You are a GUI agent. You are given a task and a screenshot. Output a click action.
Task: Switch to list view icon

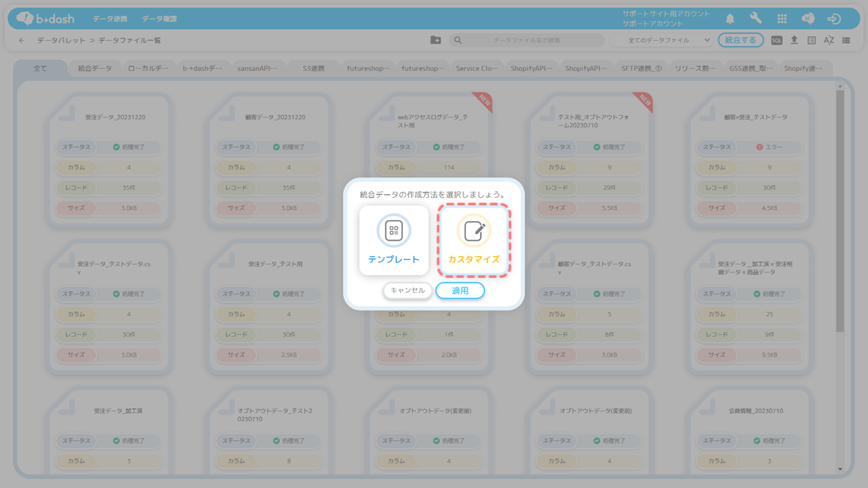click(846, 41)
